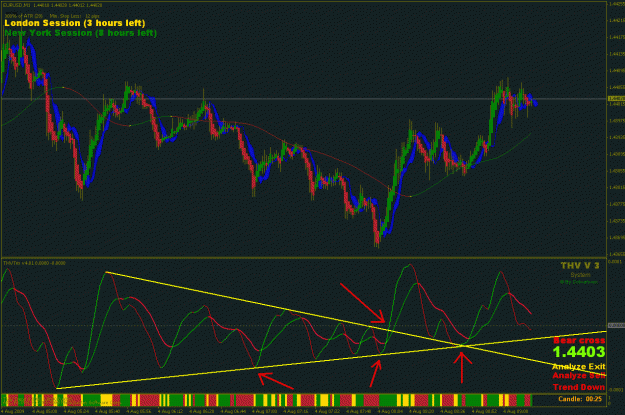This screenshot has width=625, height=415.
Task: Select the Analyze Sell label
Action: [x=579, y=376]
